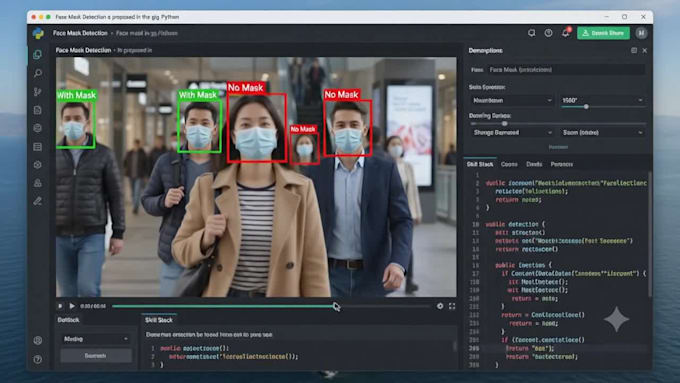Screen dimensions: 680x383
Task: Move the Dowring Darlacs slider handle
Action: tap(504, 124)
